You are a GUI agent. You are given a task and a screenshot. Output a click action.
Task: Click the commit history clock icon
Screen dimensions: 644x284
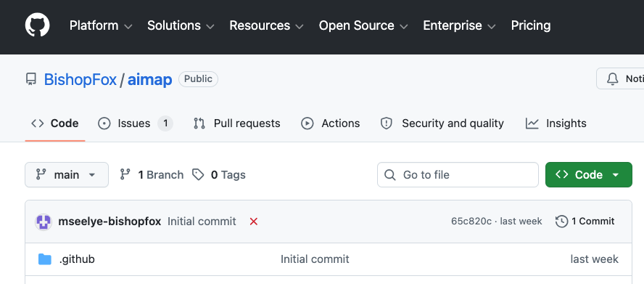coord(561,222)
